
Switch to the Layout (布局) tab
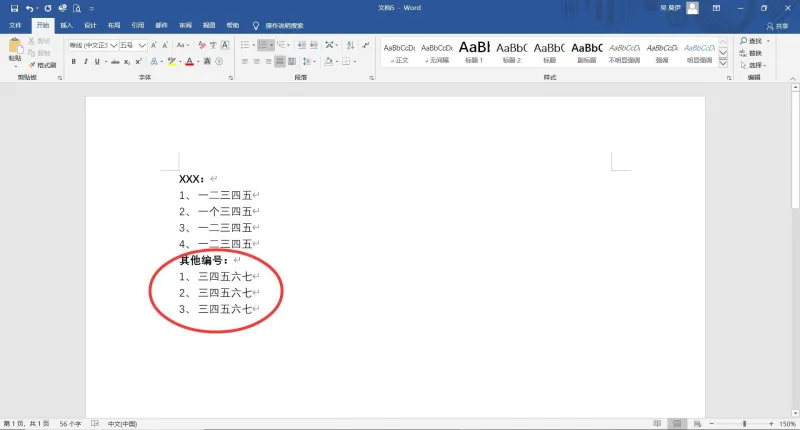114,26
